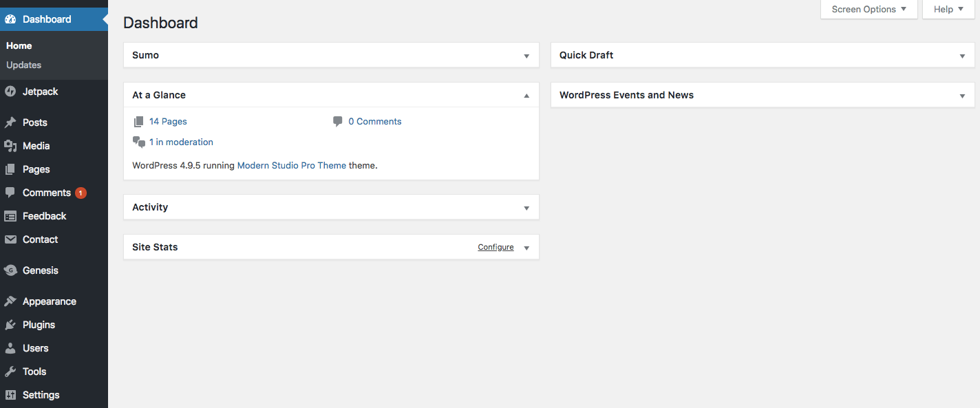Click the Settings sliders icon

(10, 395)
